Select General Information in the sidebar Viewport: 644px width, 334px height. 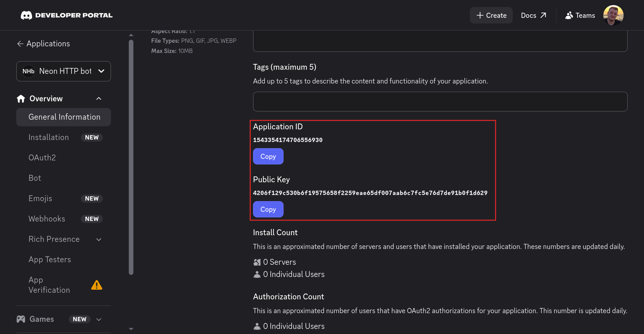64,117
